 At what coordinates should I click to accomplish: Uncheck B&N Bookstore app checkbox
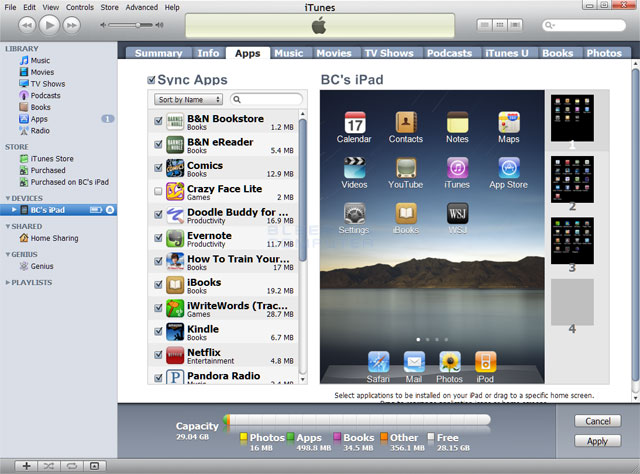click(x=158, y=121)
